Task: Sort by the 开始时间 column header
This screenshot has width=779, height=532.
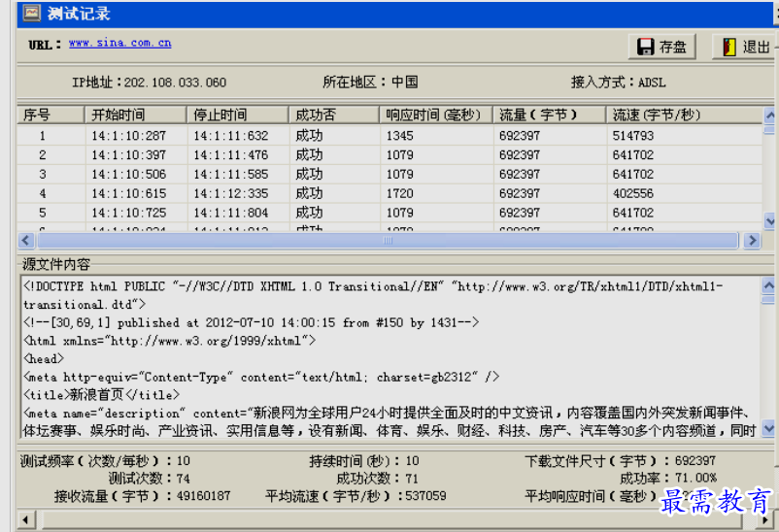Action: click(136, 115)
